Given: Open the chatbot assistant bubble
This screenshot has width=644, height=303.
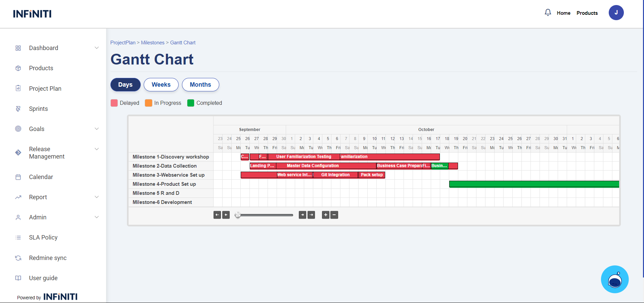Looking at the screenshot, I should [x=614, y=279].
